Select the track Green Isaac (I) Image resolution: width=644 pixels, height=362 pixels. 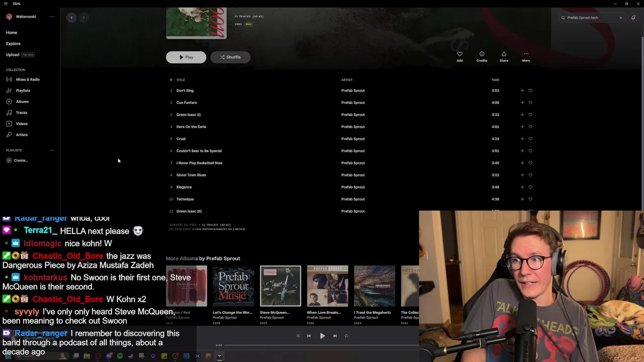pos(188,115)
